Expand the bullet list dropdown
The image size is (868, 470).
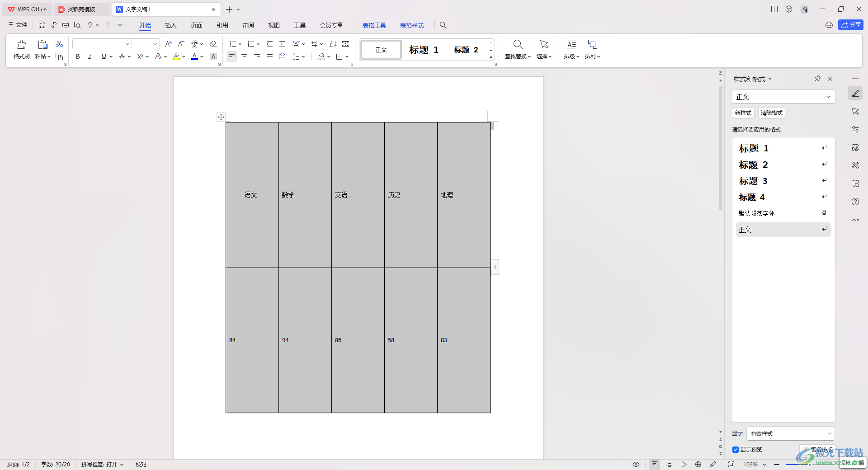pyautogui.click(x=240, y=44)
